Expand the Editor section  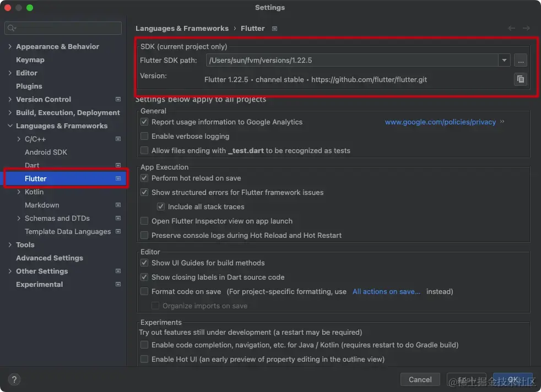coord(10,73)
